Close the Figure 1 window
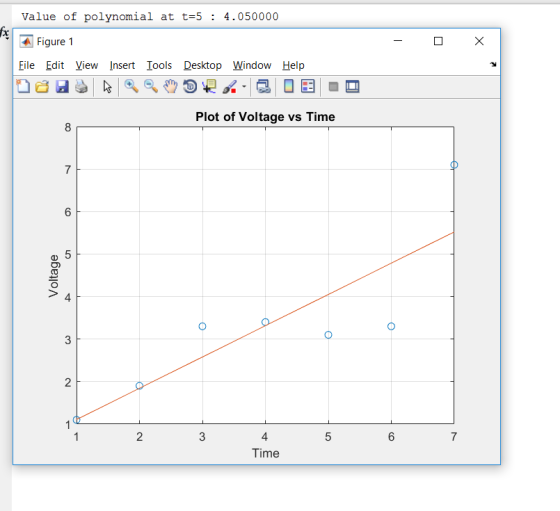The image size is (560, 511). pyautogui.click(x=479, y=41)
